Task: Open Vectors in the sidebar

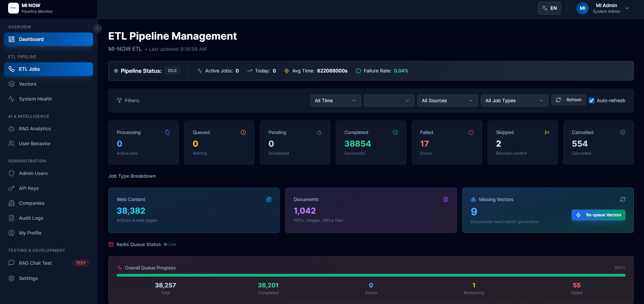Action: (x=28, y=84)
